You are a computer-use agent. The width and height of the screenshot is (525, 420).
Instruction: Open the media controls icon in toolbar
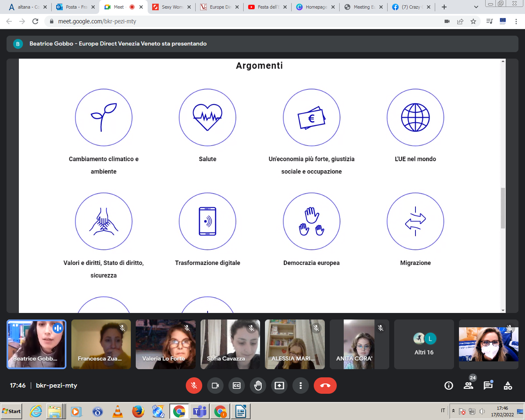tap(489, 21)
